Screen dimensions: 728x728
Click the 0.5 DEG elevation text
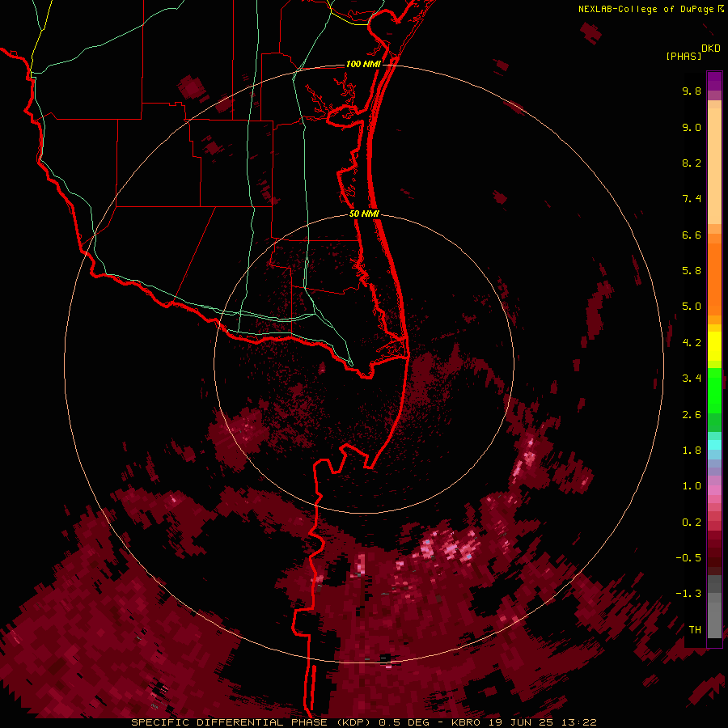tap(403, 722)
